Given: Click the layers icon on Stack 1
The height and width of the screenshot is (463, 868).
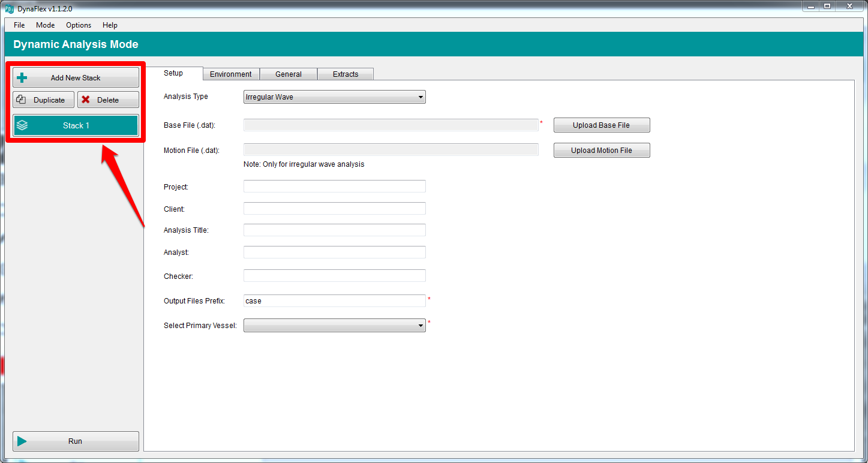Looking at the screenshot, I should point(22,125).
